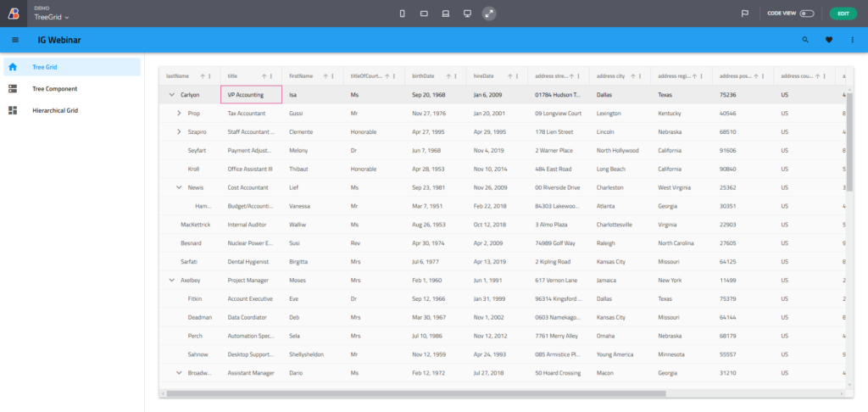Select the VP Accounting cell
This screenshot has width=868, height=412.
[x=251, y=95]
